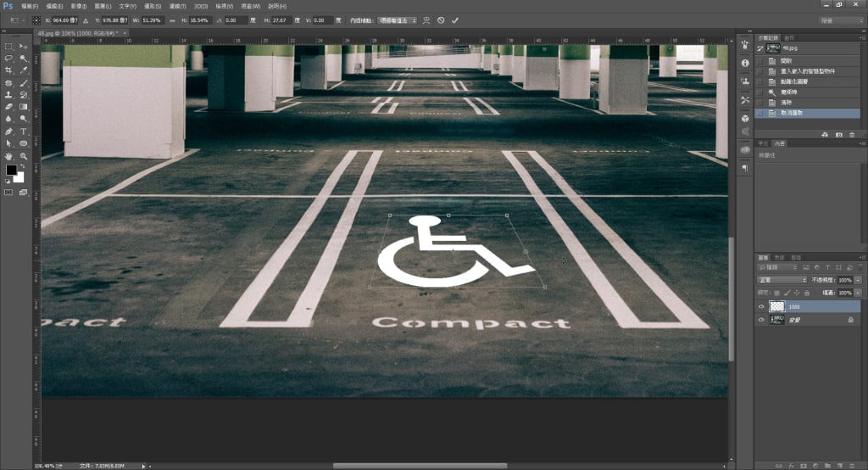Toggle warp mode icon in options bar
The image size is (868, 470).
click(426, 20)
